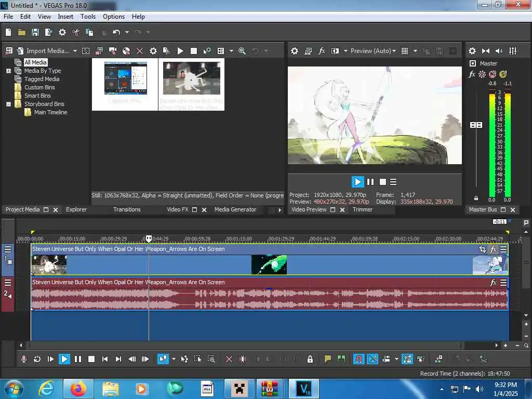The height and width of the screenshot is (399, 532).
Task: Delete selected event with transport red X
Action: pyautogui.click(x=229, y=359)
